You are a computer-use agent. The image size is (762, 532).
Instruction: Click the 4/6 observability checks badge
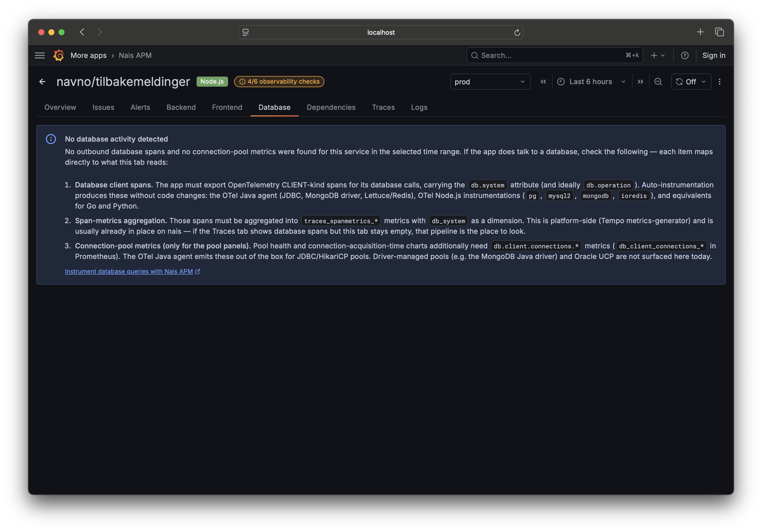[x=279, y=82]
